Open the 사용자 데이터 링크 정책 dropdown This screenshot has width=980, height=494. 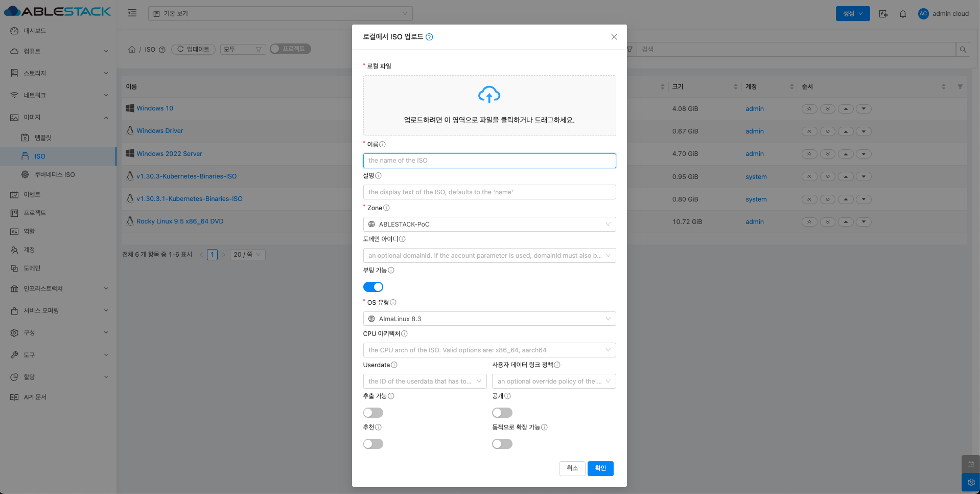coord(554,381)
